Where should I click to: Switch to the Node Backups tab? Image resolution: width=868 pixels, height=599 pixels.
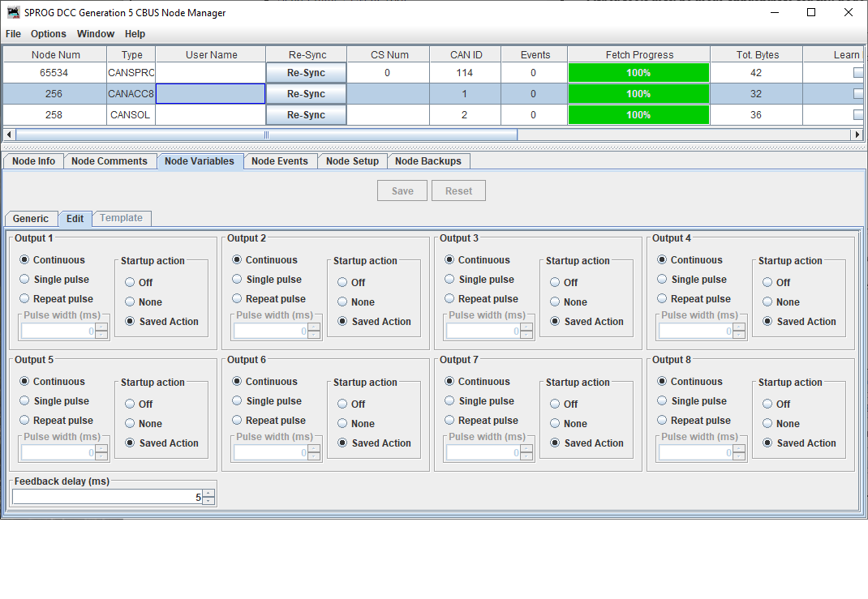point(428,160)
